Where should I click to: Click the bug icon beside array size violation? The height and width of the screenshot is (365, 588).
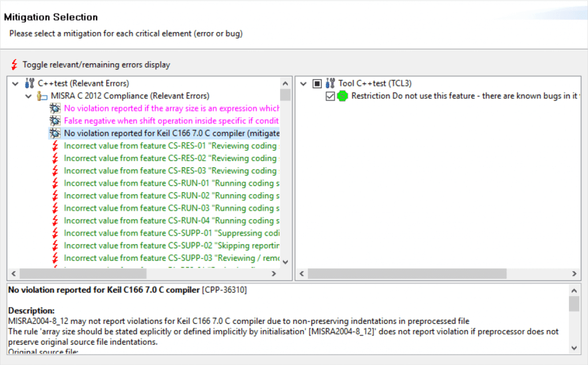tap(55, 108)
